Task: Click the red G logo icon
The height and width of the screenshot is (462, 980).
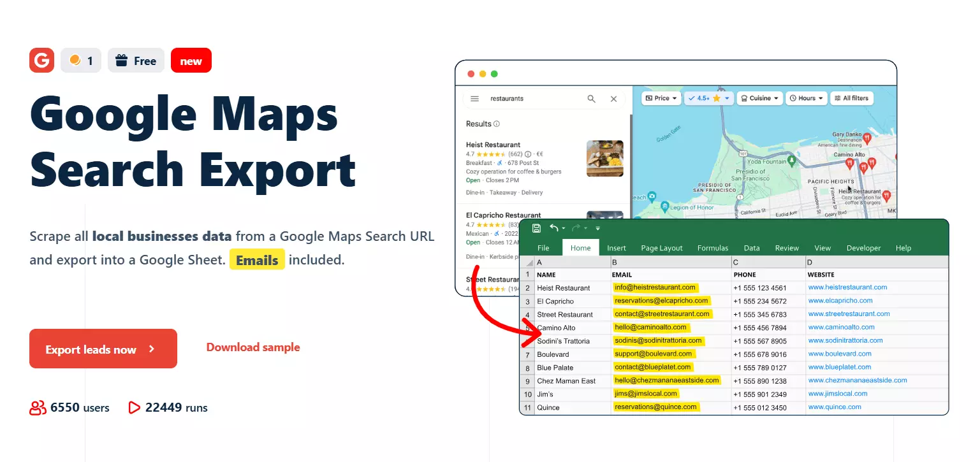Action: [41, 60]
